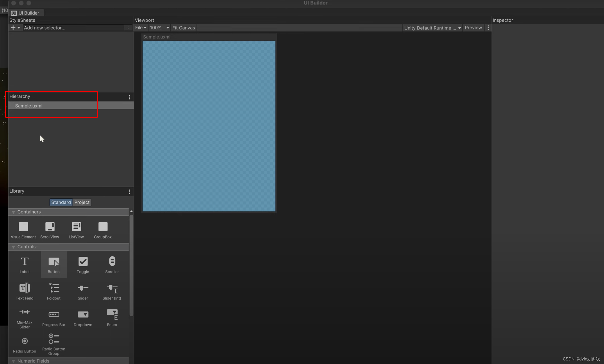This screenshot has height=364, width=604.
Task: Click the Fit Canvas button
Action: pyautogui.click(x=184, y=28)
